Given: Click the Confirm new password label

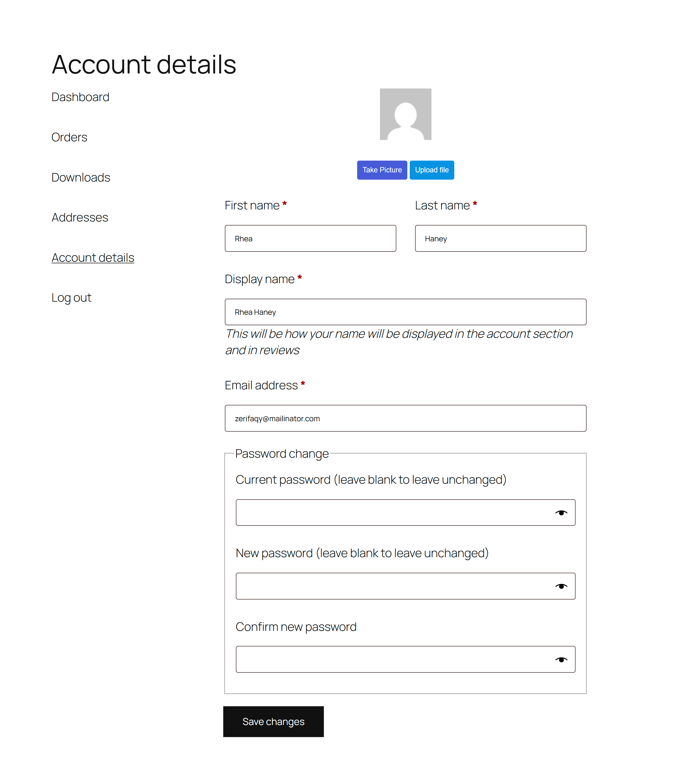Looking at the screenshot, I should pyautogui.click(x=296, y=627).
